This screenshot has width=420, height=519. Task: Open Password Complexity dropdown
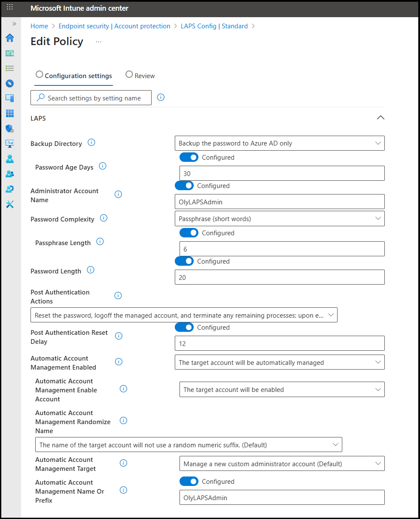(x=280, y=219)
